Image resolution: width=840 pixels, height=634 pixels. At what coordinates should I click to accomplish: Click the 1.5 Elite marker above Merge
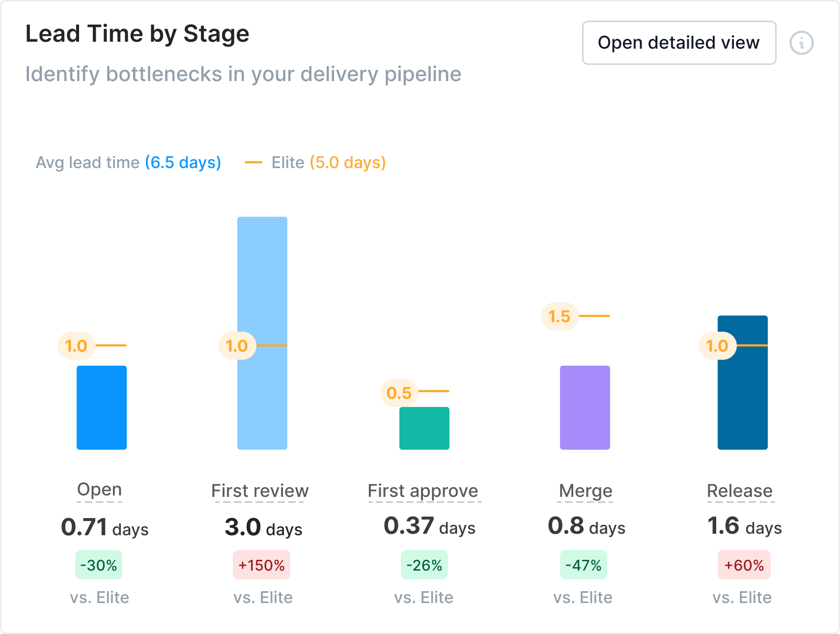[x=560, y=317]
